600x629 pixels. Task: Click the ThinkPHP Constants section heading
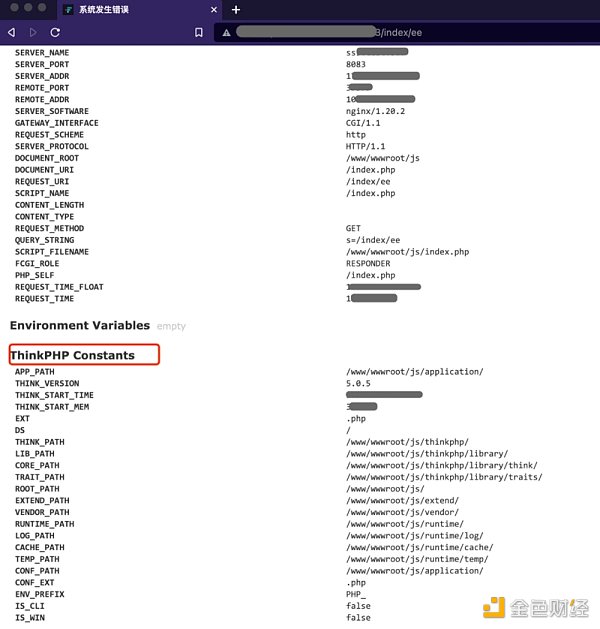pyautogui.click(x=72, y=355)
